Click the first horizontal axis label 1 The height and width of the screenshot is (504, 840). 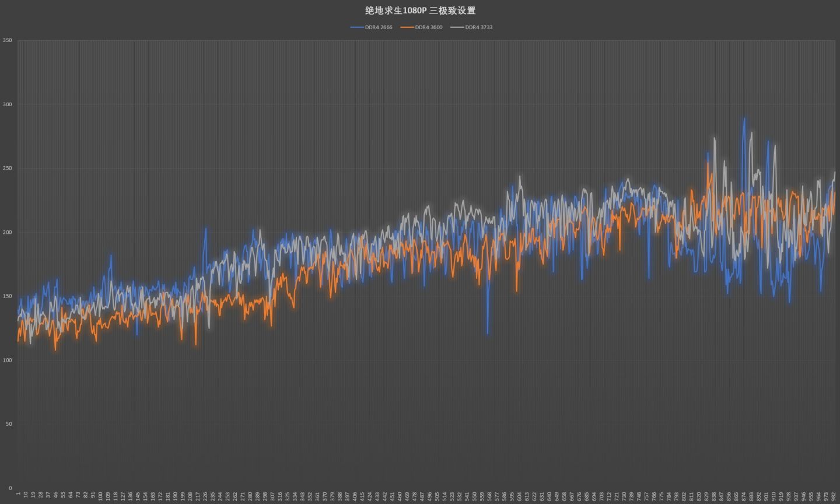point(18,494)
